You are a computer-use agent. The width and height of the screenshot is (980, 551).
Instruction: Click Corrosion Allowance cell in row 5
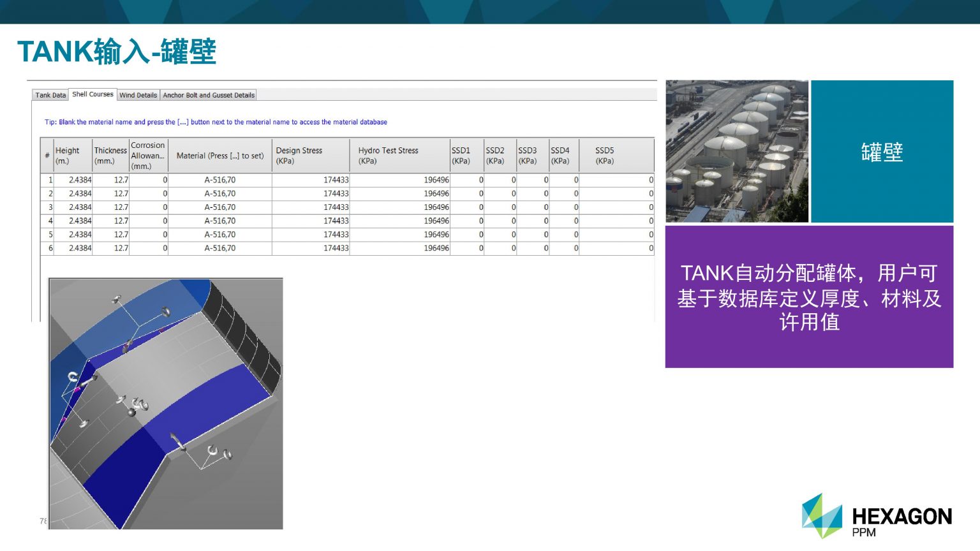[x=149, y=235]
